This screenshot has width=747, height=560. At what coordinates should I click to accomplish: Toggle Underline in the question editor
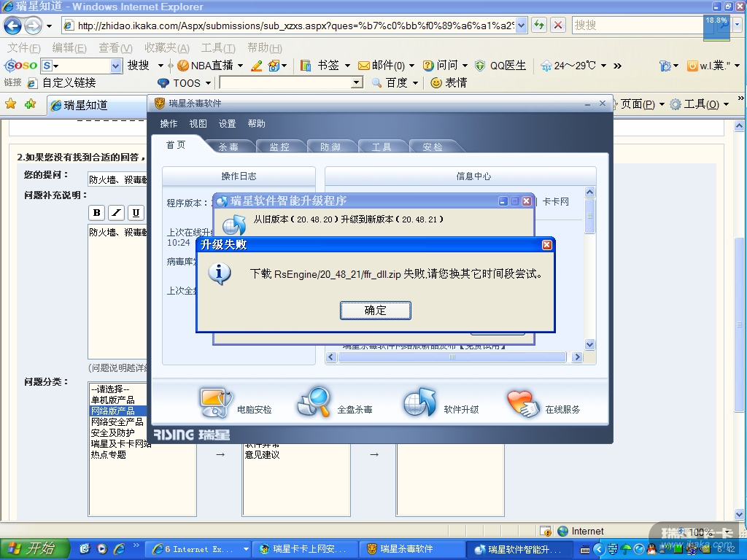136,213
